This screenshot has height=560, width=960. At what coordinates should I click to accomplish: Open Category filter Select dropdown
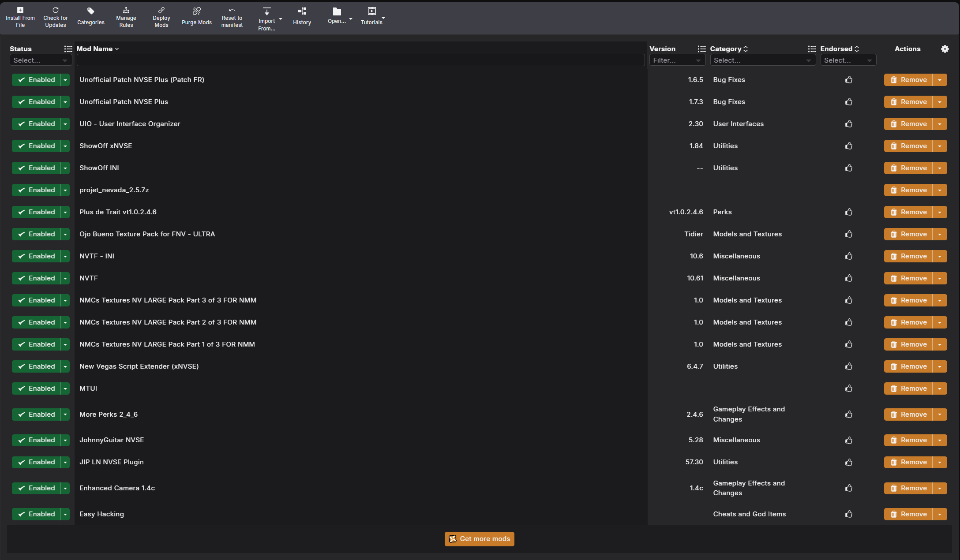tap(763, 60)
